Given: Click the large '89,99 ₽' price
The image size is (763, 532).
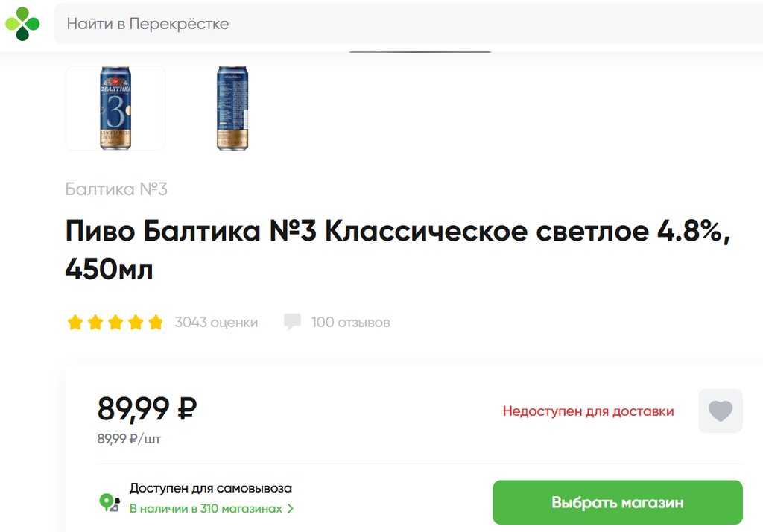Looking at the screenshot, I should (147, 408).
